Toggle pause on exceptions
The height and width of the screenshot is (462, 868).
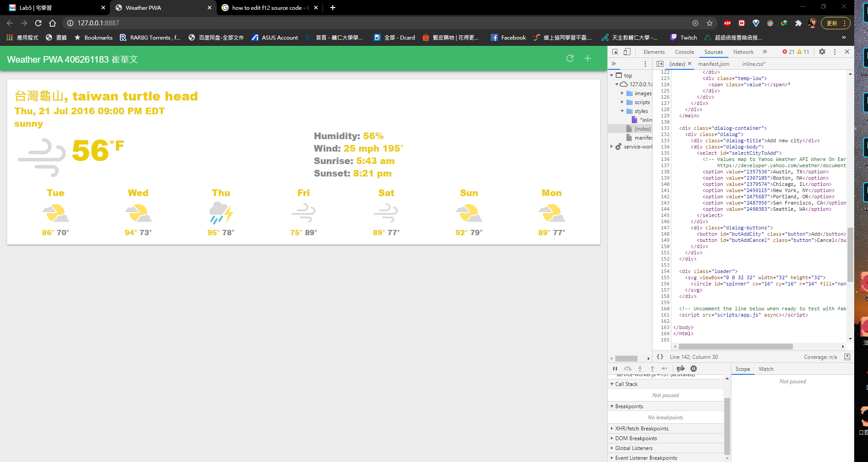coord(694,369)
